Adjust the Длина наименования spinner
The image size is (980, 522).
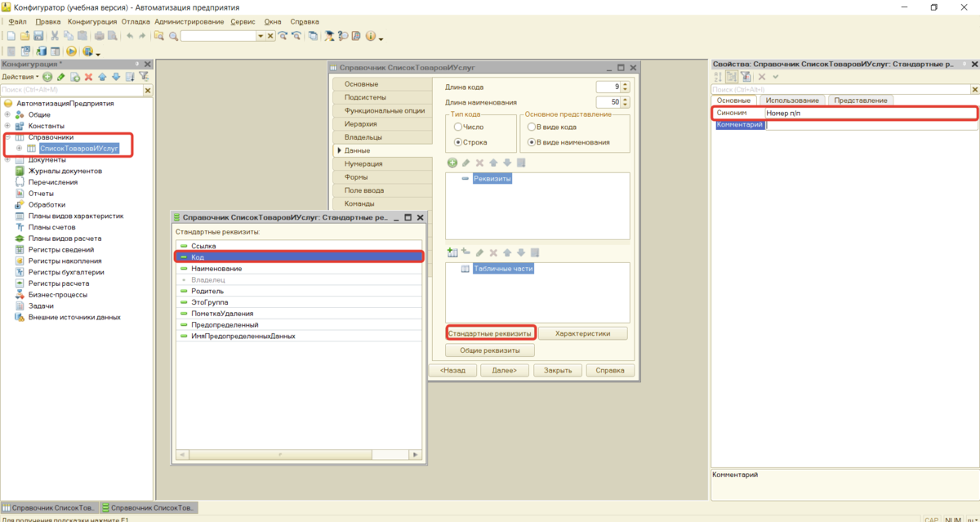click(625, 102)
